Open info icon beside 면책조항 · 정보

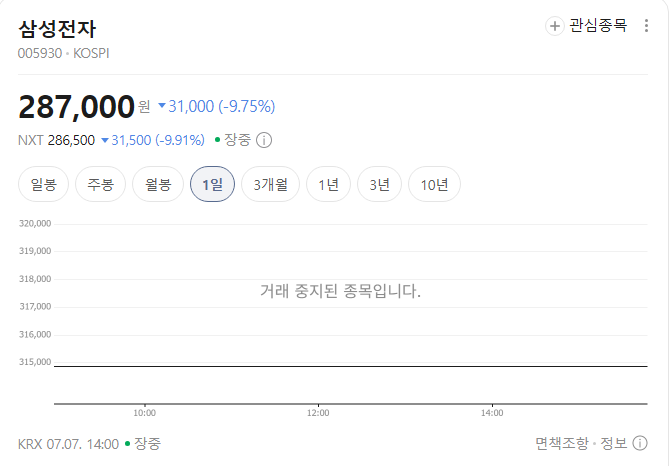(640, 443)
